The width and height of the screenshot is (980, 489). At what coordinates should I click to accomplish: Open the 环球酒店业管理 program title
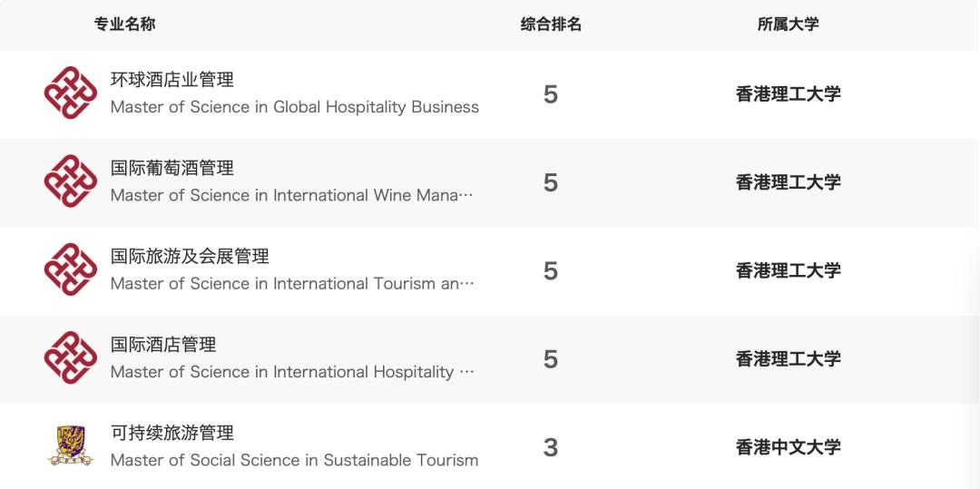[171, 80]
